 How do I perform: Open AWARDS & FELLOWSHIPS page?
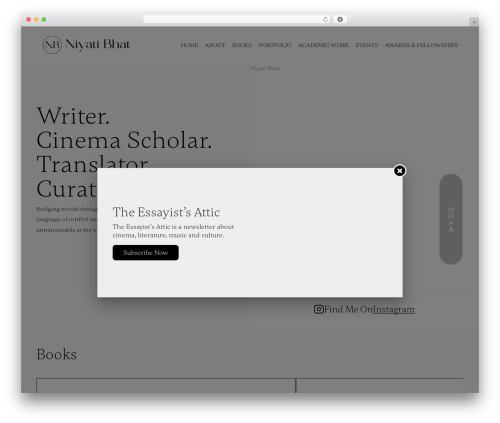tap(421, 45)
